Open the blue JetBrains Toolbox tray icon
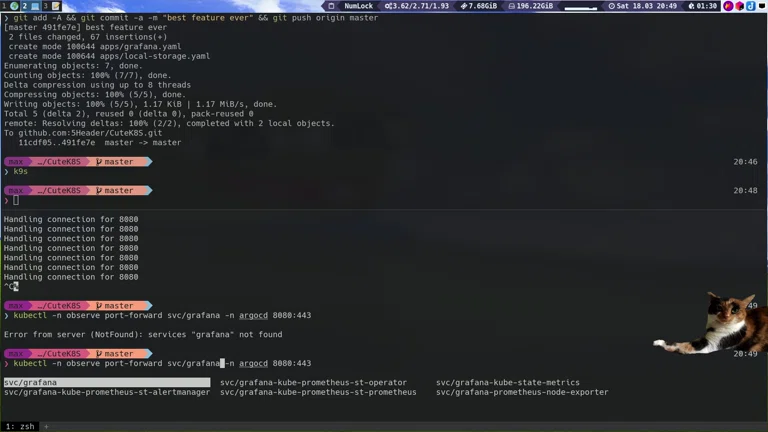Screen dimensions: 768x432 click(750, 6)
